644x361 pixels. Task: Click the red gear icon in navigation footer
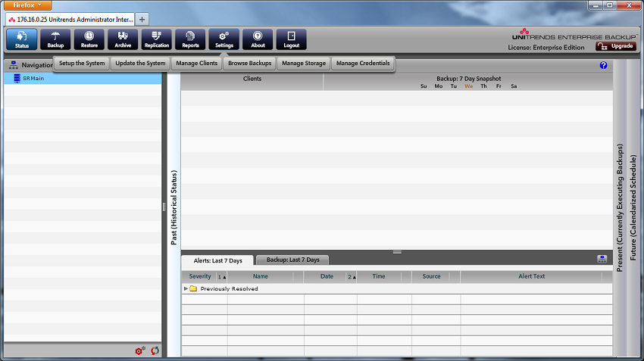coord(139,351)
